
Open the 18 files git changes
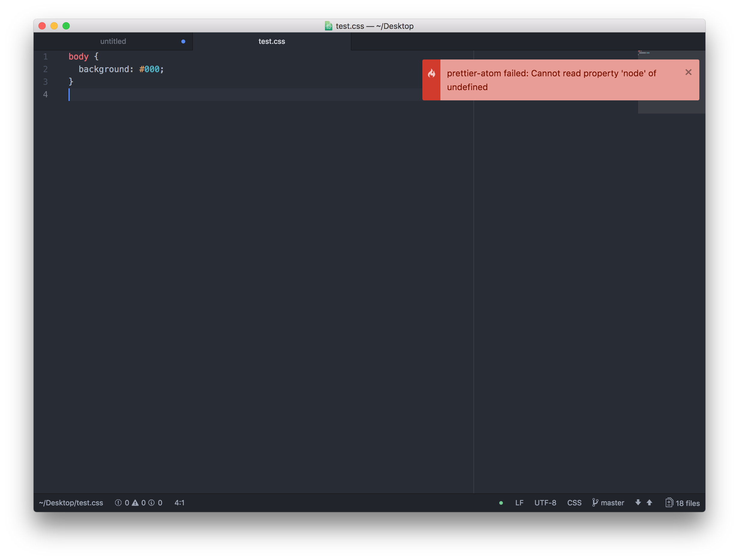pos(682,503)
